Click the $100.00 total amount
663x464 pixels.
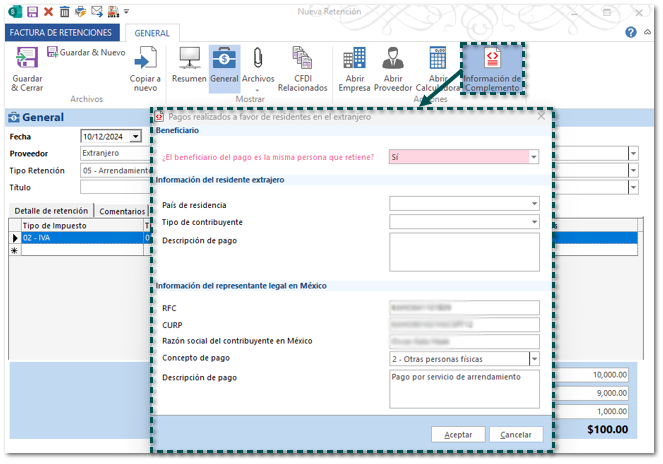(607, 429)
